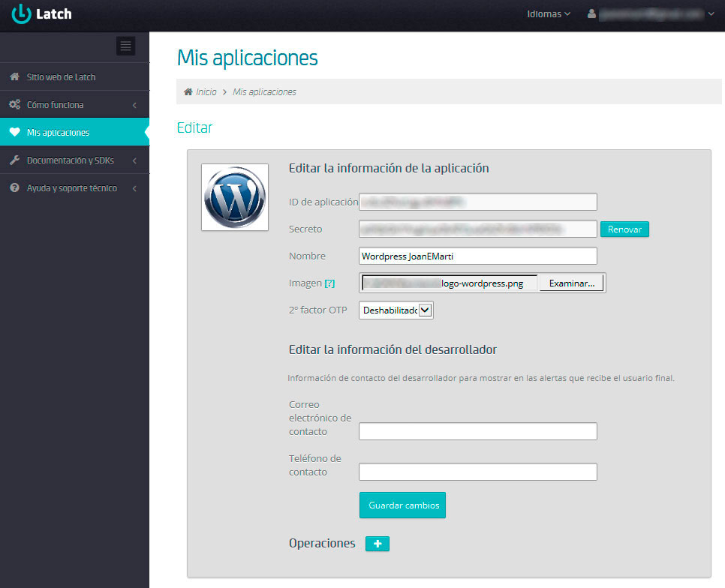Follow the Inicio breadcrumb link
The height and width of the screenshot is (588, 725).
pos(206,92)
